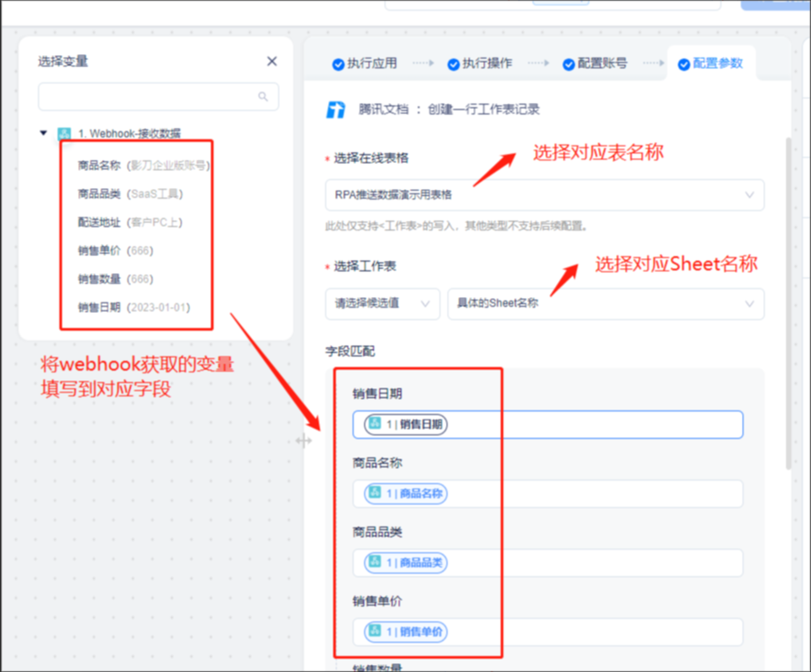The width and height of the screenshot is (811, 672).
Task: Collapse the 1. Webhook-接收数据 tree node
Action: [43, 133]
